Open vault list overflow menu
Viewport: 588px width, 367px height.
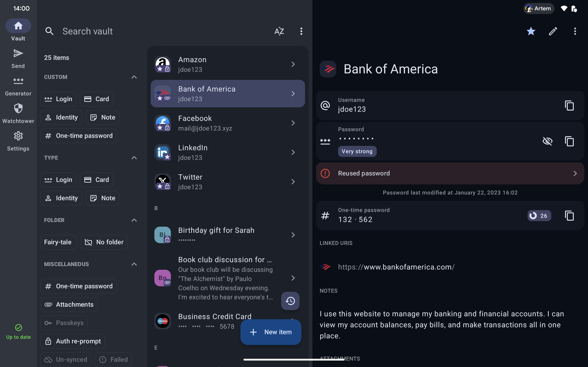[301, 31]
